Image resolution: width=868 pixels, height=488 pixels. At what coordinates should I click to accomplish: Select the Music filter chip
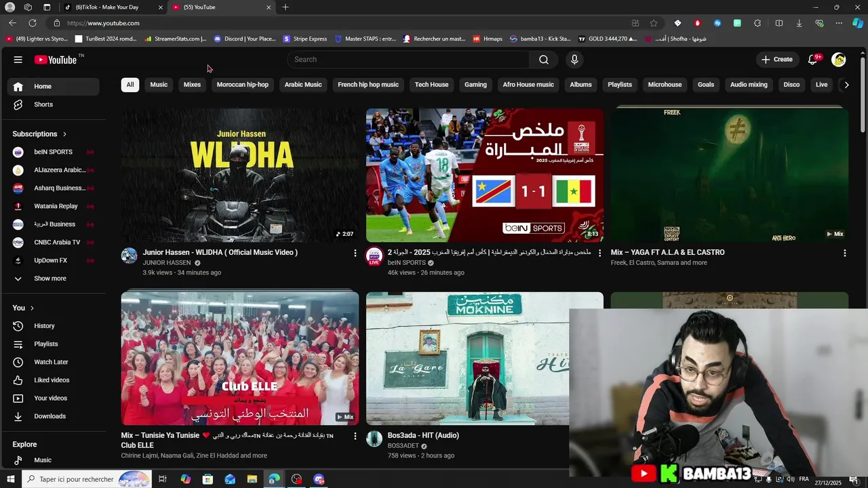[x=159, y=85]
